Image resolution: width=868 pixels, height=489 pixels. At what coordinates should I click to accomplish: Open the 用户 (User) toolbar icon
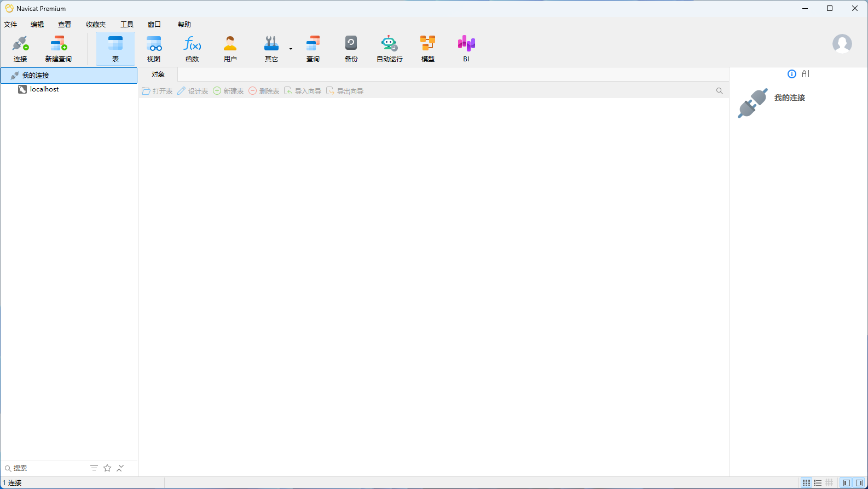(x=230, y=49)
